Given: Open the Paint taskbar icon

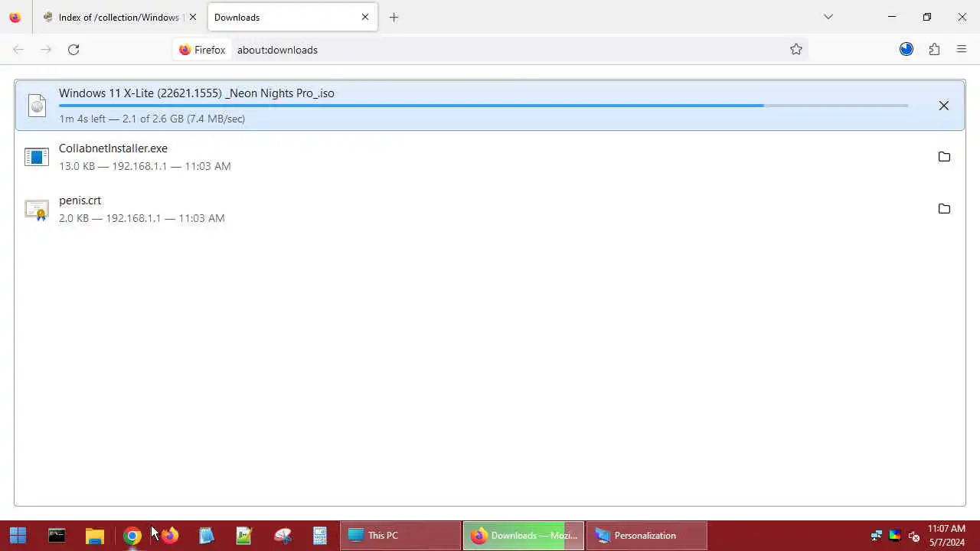Looking at the screenshot, I should click(x=283, y=536).
